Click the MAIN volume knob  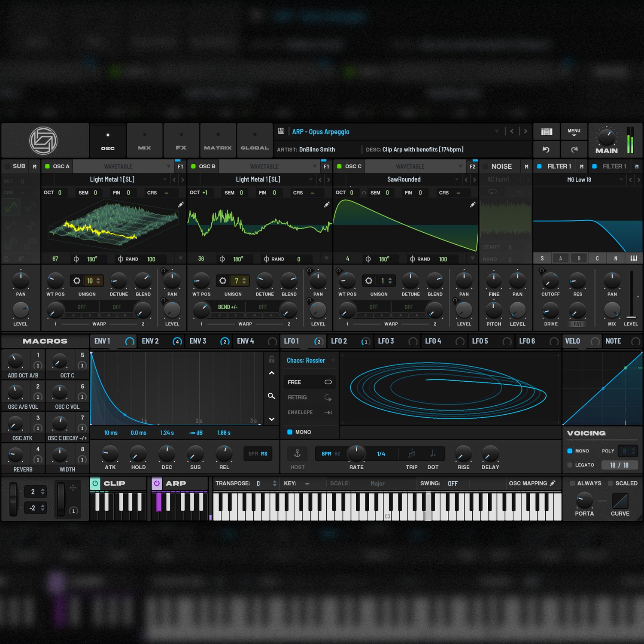pos(606,137)
